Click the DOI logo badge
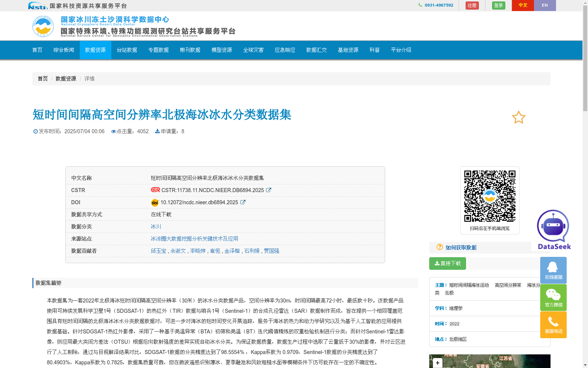The height and width of the screenshot is (368, 588). tap(155, 202)
